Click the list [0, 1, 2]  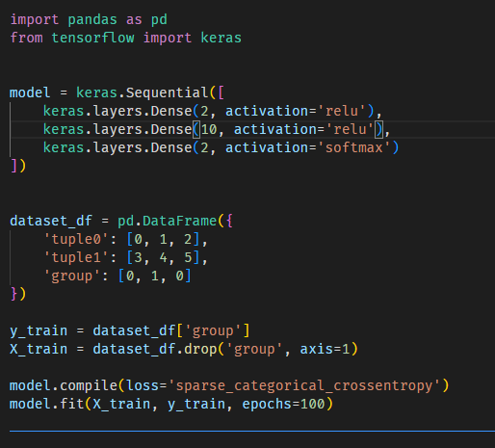coord(163,239)
